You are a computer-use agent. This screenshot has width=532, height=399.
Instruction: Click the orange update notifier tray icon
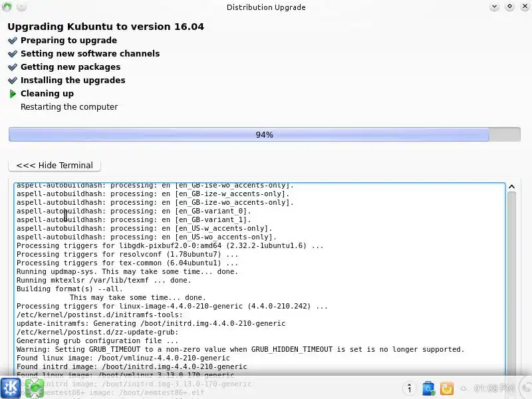click(446, 388)
